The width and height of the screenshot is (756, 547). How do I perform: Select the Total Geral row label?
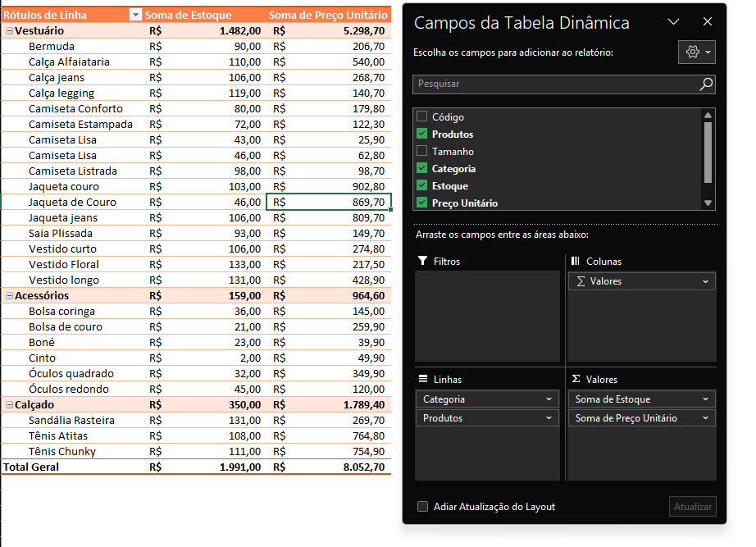click(31, 467)
